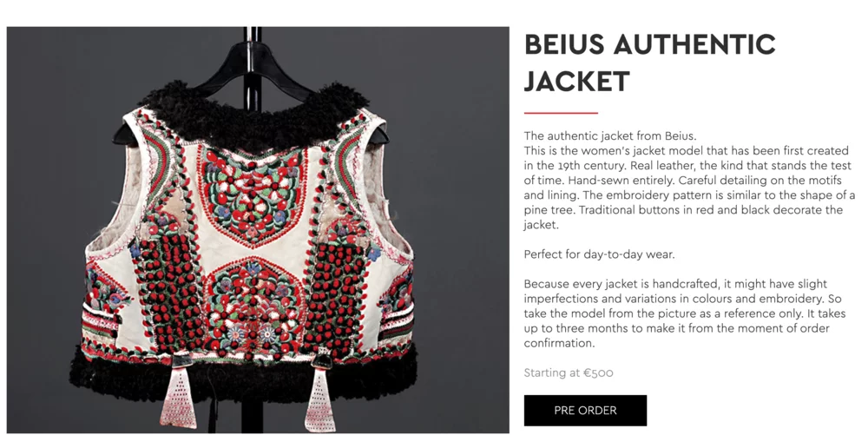868x435 pixels.
Task: Click the paragraph starting 'Because every jacket'
Action: [x=685, y=313]
